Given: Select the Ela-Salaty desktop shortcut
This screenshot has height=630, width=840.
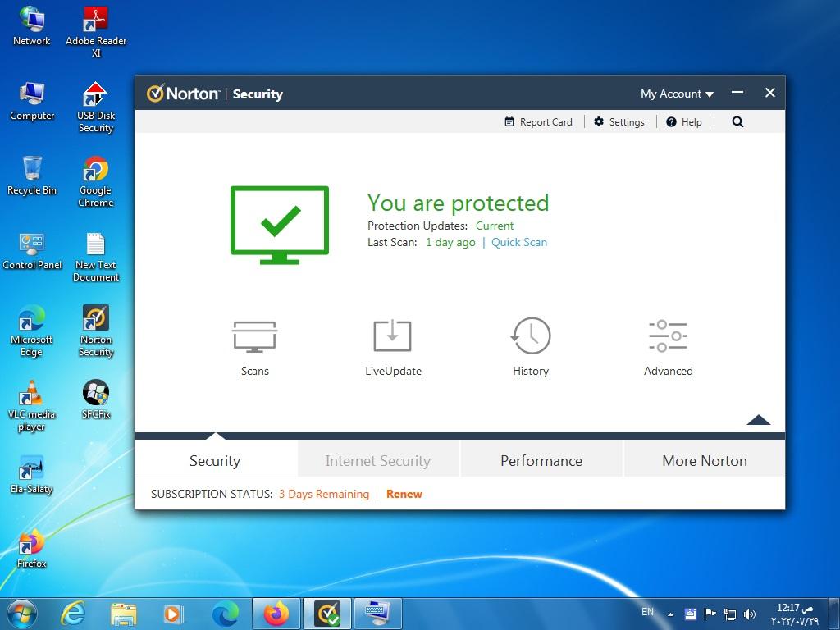Looking at the screenshot, I should coord(32,474).
